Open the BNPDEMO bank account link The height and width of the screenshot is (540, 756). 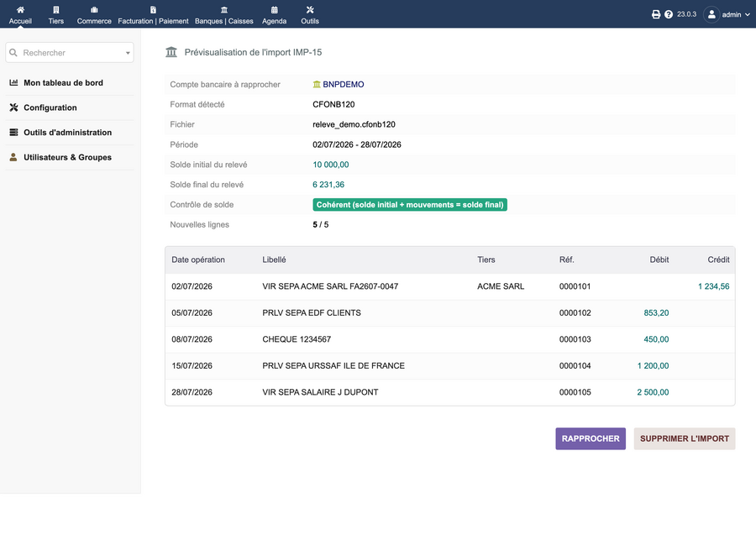(x=343, y=84)
